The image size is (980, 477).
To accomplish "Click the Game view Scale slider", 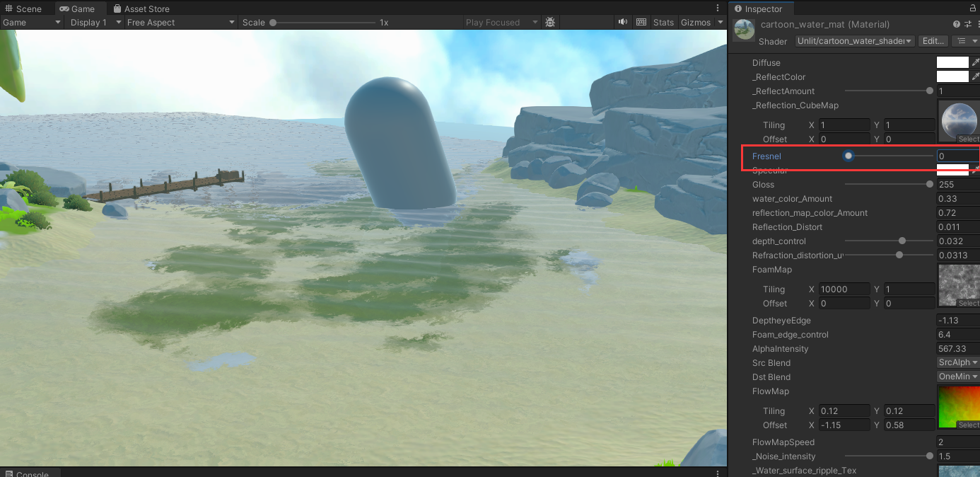I will (x=323, y=23).
